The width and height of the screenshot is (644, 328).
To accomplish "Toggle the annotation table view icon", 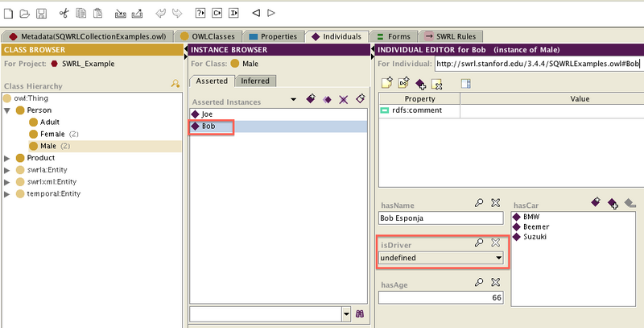I will click(466, 84).
